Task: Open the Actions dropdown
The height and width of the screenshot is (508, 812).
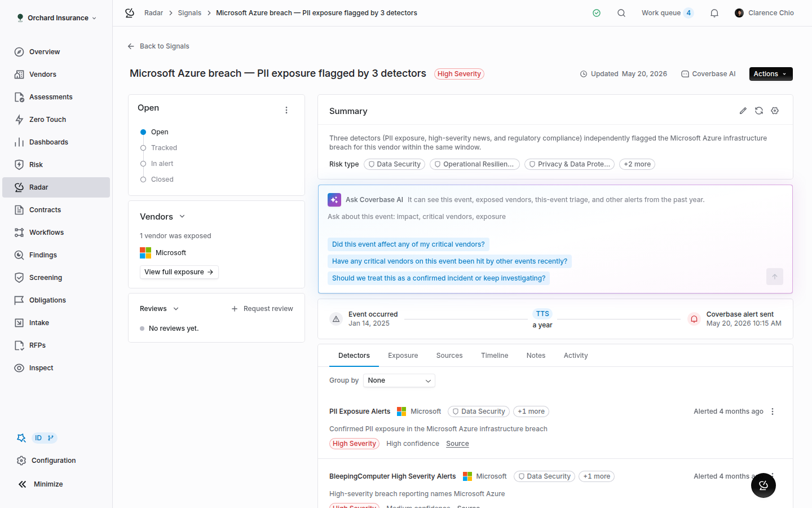Action: [x=771, y=74]
